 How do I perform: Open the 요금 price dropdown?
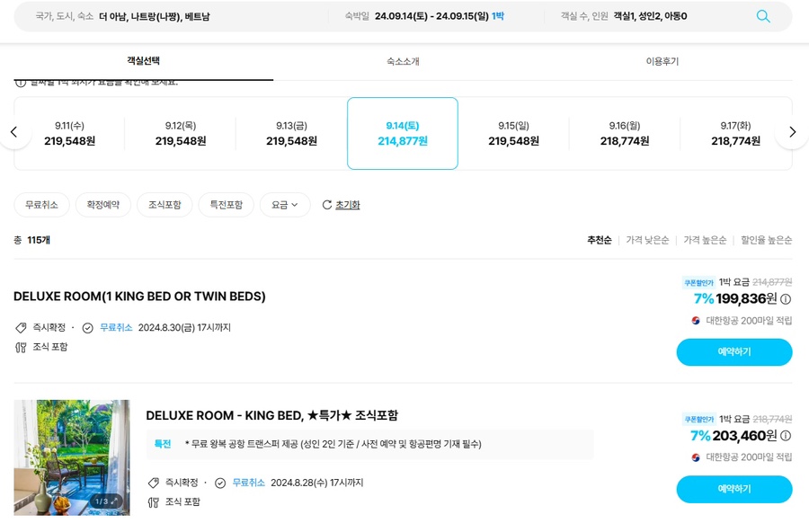tap(285, 205)
